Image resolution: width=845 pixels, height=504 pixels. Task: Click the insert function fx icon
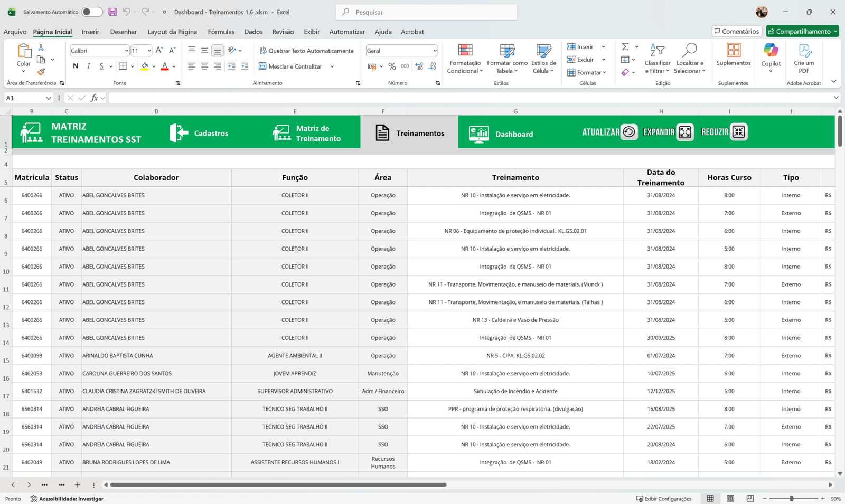click(x=94, y=98)
